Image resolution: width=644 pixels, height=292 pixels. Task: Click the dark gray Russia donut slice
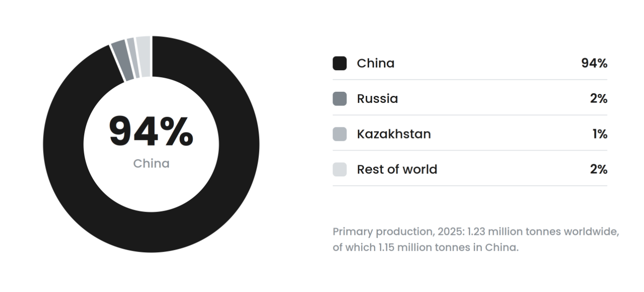click(x=121, y=61)
